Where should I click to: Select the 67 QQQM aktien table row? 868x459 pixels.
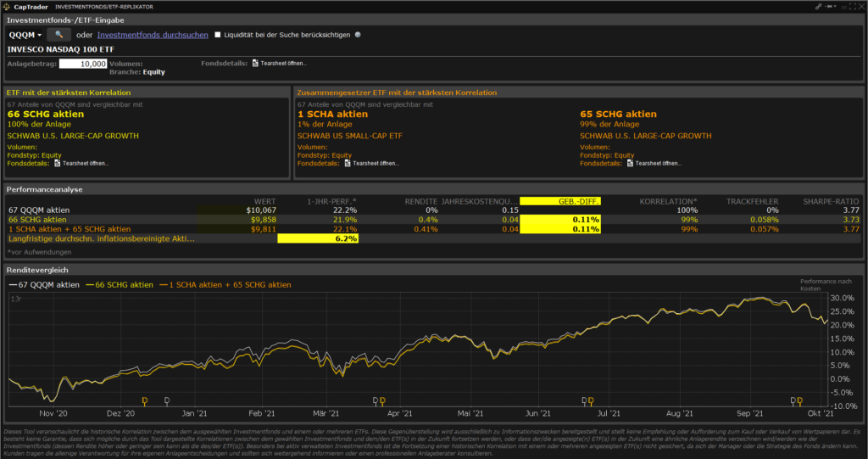[x=433, y=210]
